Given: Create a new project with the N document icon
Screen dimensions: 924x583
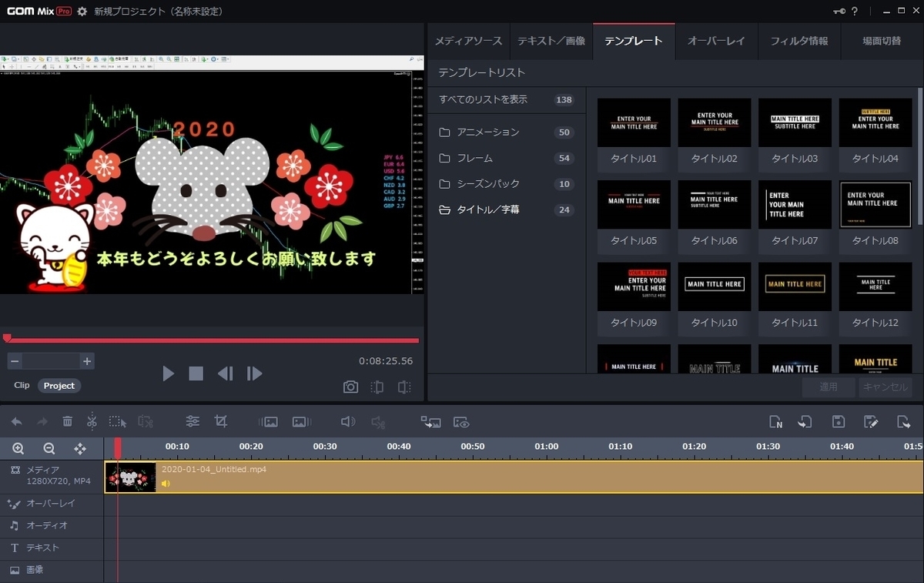Looking at the screenshot, I should click(x=775, y=421).
